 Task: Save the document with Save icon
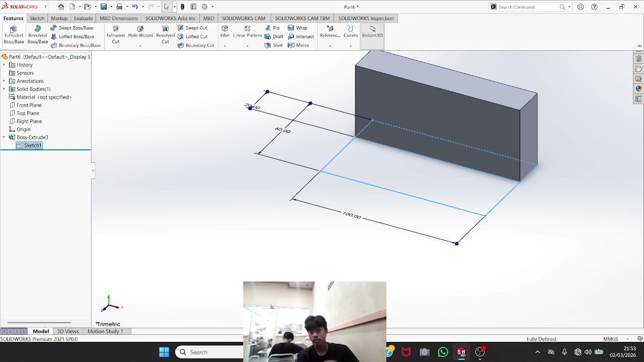pyautogui.click(x=104, y=7)
